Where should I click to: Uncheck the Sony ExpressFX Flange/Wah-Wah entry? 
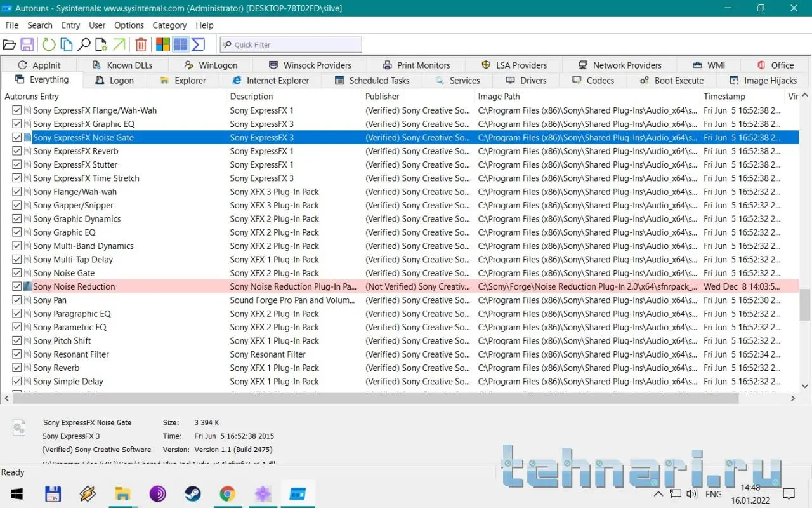coord(16,110)
